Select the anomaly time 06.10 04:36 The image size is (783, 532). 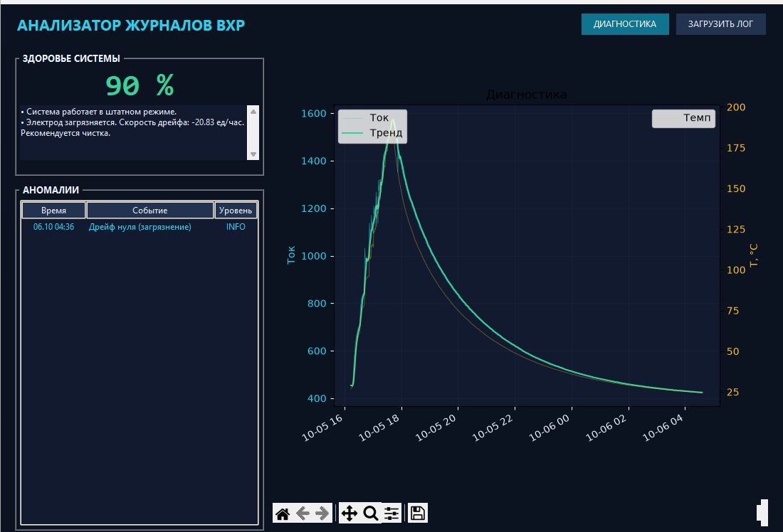[53, 227]
